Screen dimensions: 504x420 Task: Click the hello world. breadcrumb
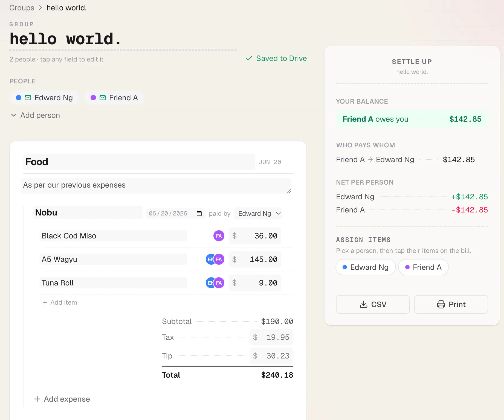pos(66,8)
